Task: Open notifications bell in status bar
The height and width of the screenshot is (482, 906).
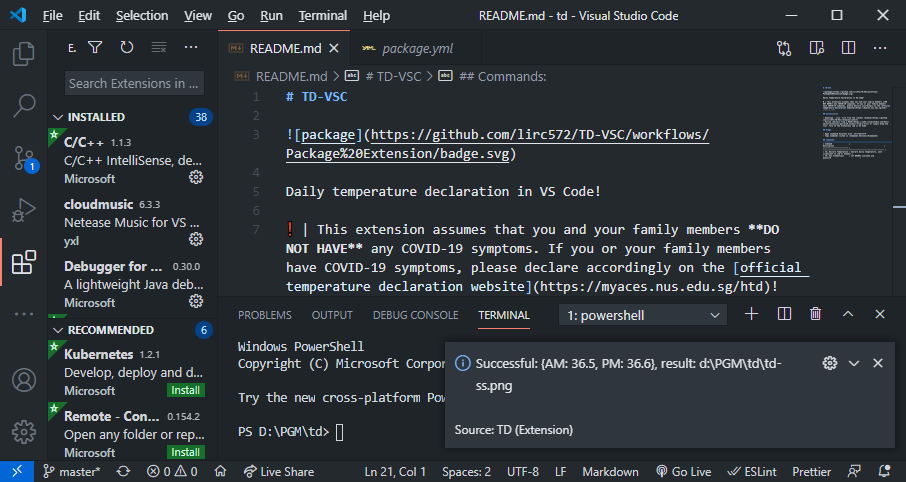Action: coord(883,472)
